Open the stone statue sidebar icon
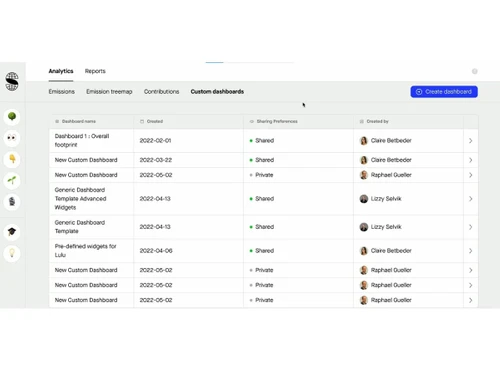 [x=12, y=202]
